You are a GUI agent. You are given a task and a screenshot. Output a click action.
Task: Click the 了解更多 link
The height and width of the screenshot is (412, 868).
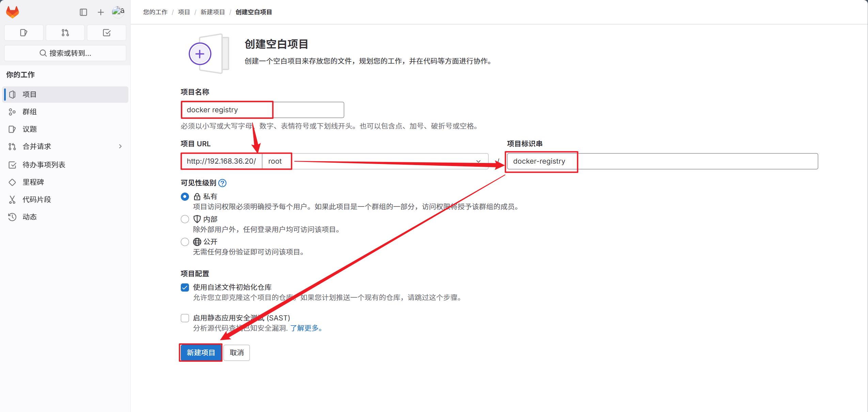tap(305, 328)
